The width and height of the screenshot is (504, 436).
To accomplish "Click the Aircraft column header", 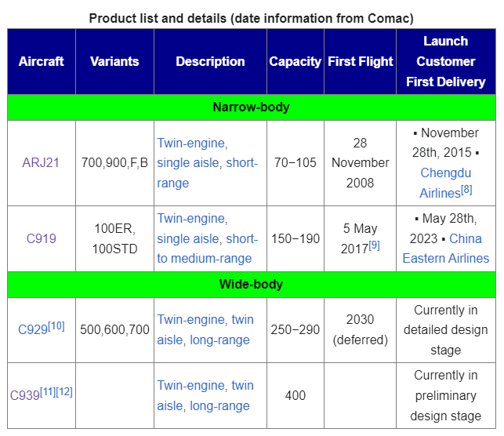I will pyautogui.click(x=42, y=61).
